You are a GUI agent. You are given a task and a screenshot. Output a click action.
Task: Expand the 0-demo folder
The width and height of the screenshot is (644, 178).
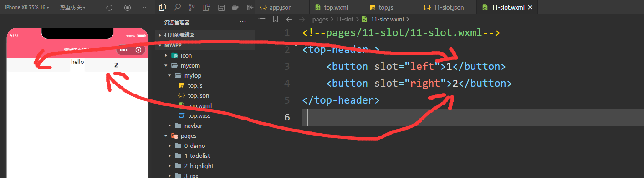pyautogui.click(x=205, y=146)
